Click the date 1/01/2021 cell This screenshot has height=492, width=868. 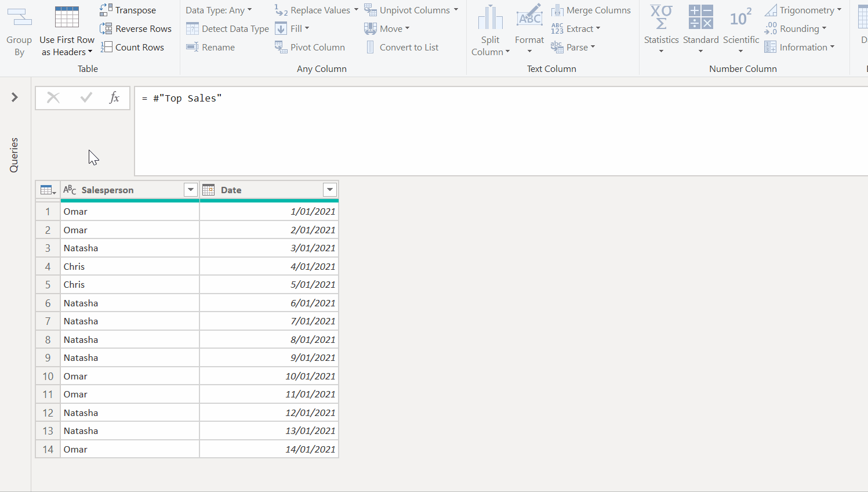coord(269,212)
